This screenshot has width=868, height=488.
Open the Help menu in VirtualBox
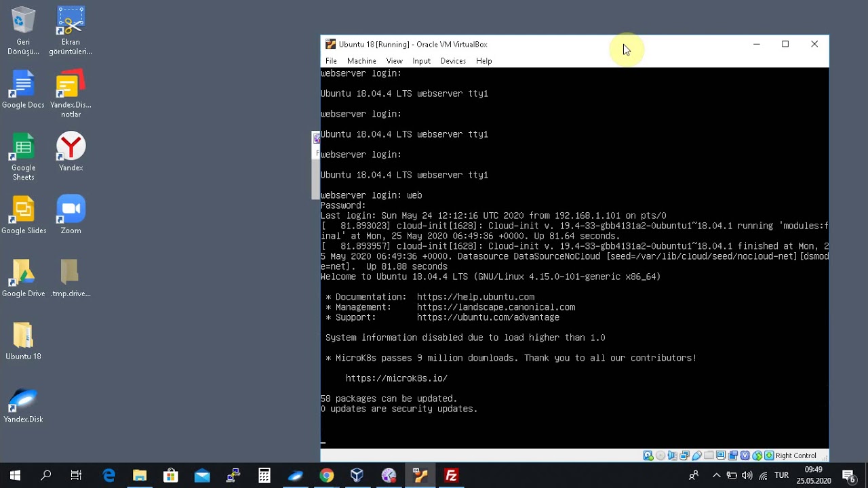click(x=484, y=61)
